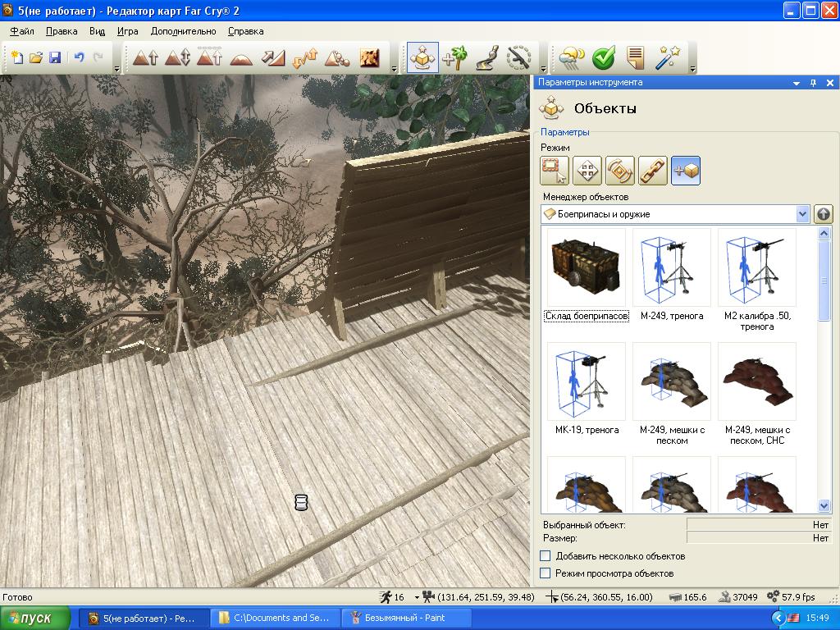The image size is (840, 630).
Task: Expand file toolbar overflow options
Action: 117,69
